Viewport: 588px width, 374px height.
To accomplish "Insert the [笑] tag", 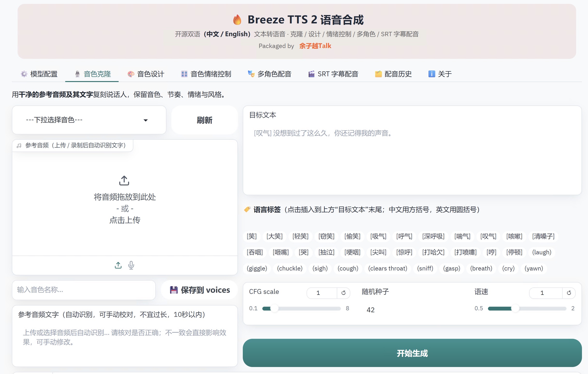I will coord(251,236).
